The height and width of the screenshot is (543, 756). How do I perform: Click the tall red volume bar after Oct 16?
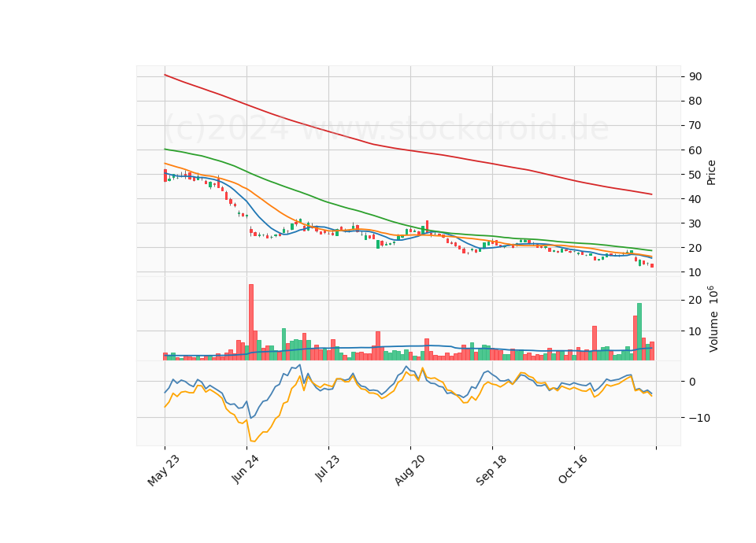[595, 343]
